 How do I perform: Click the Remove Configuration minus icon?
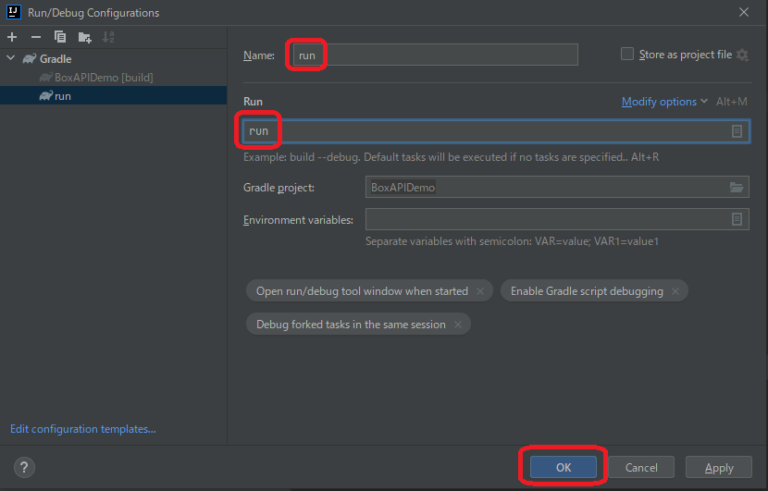point(36,37)
